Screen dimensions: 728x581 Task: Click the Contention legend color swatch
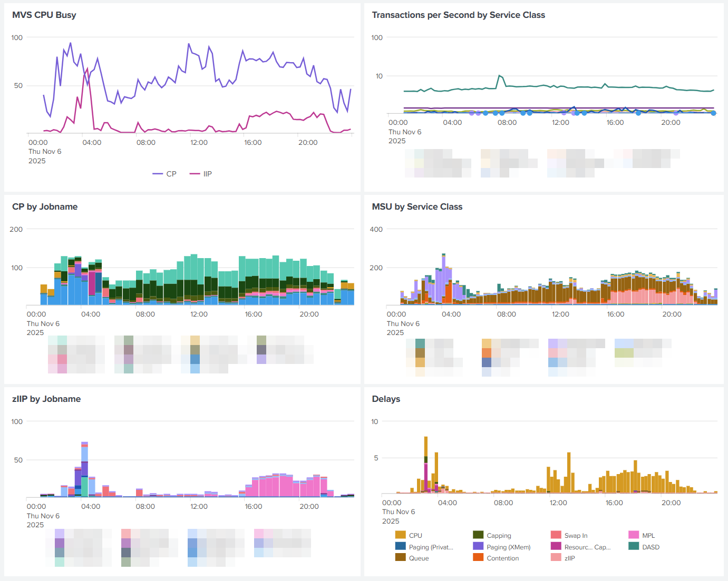[x=478, y=558]
